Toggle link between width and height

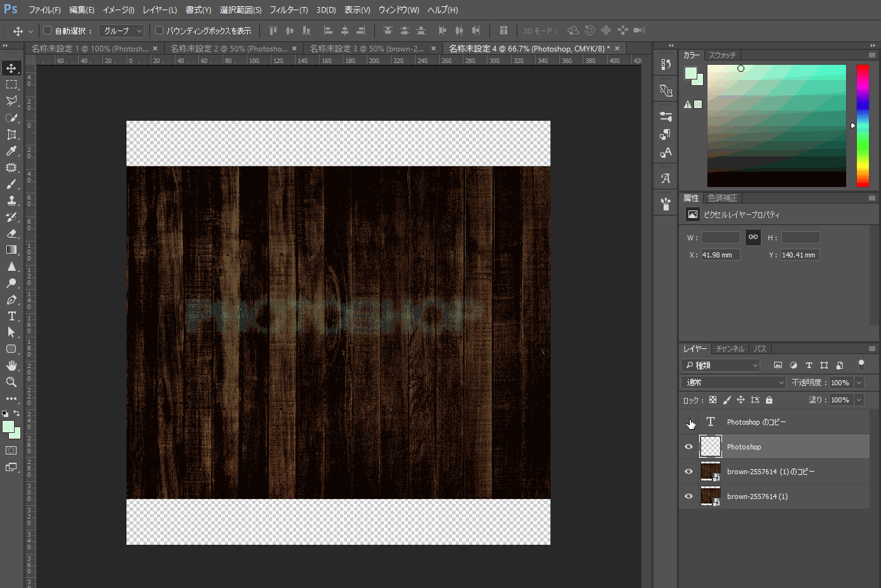pyautogui.click(x=753, y=237)
